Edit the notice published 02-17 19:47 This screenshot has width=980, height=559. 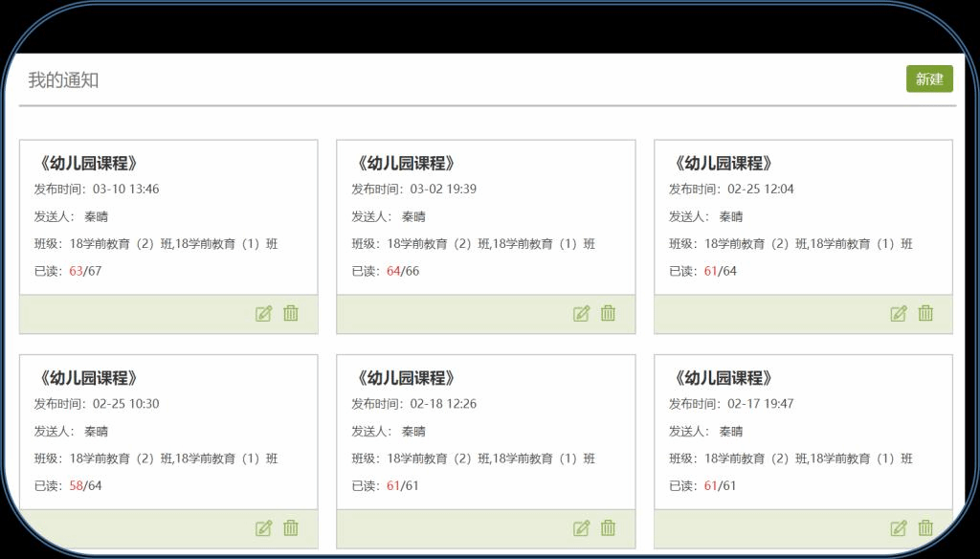click(899, 527)
